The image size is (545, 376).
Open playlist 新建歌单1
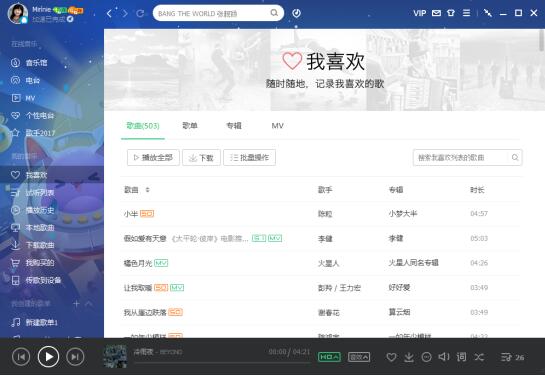point(42,322)
